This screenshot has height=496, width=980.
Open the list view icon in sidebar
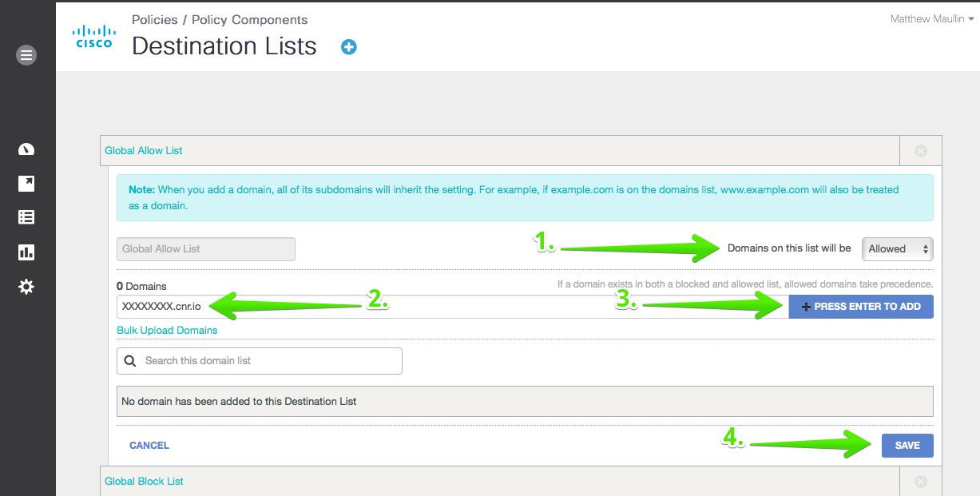[x=26, y=217]
